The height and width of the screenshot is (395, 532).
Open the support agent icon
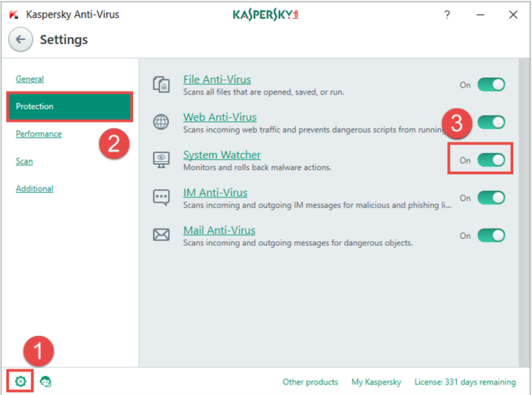point(45,381)
